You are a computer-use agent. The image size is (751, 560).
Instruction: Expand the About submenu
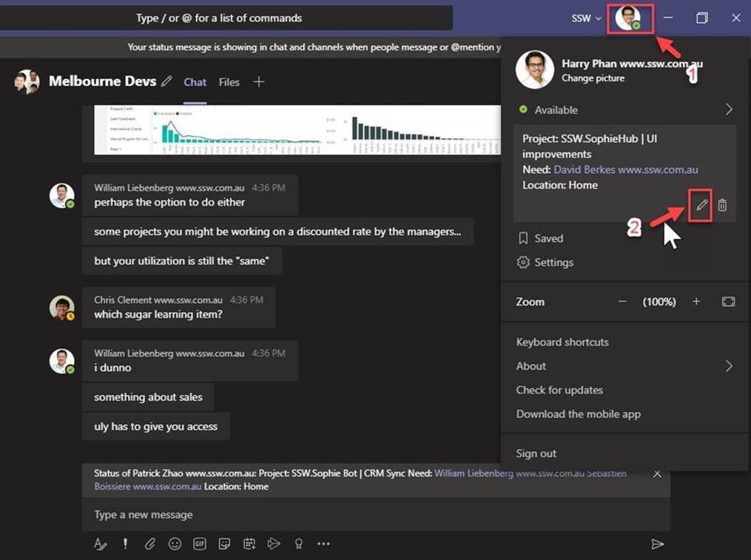point(728,366)
